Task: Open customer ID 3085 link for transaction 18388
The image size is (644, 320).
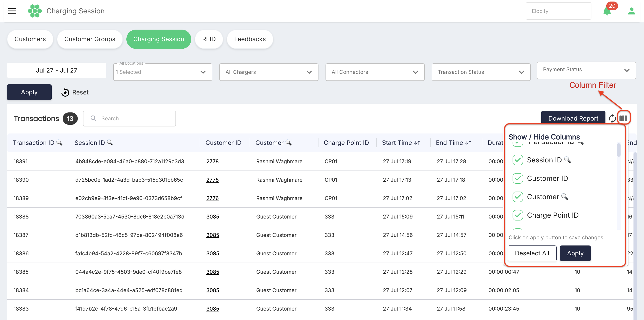Action: coord(213,217)
